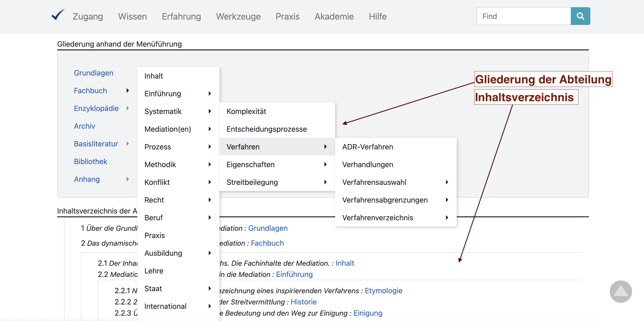This screenshot has width=644, height=321.
Task: Click arrow beside Verfahrensabgrenzungen
Action: (447, 200)
